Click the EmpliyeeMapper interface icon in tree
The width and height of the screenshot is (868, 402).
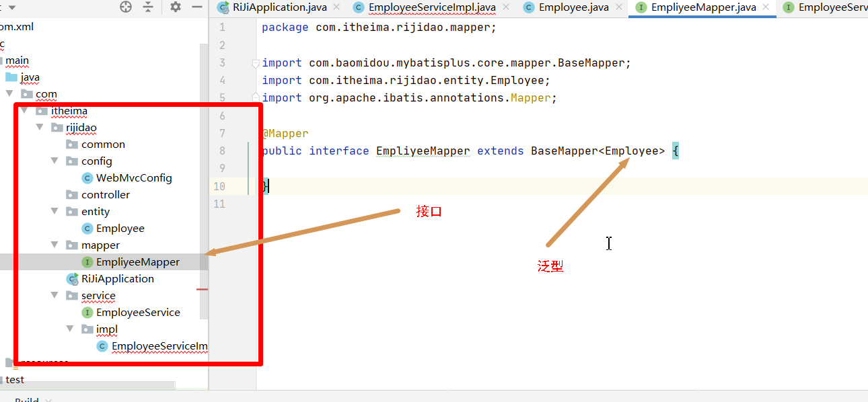[87, 262]
